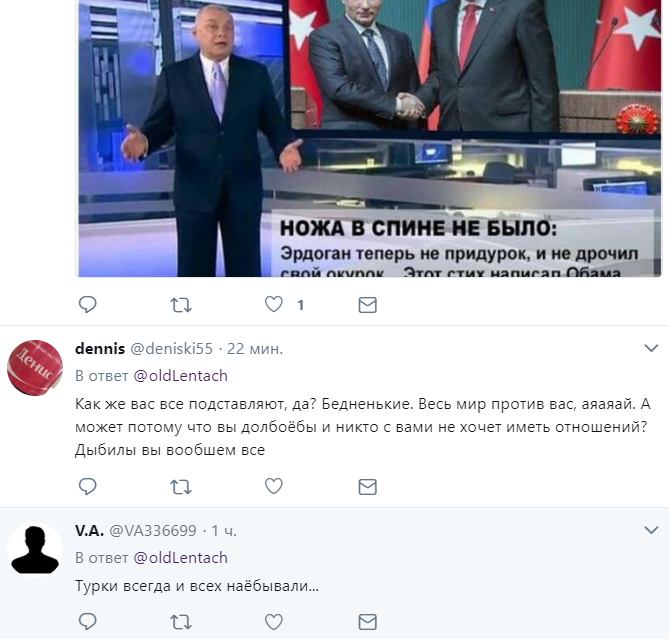Open dennis's red Денис profile avatar
This screenshot has height=639, width=669.
click(35, 368)
